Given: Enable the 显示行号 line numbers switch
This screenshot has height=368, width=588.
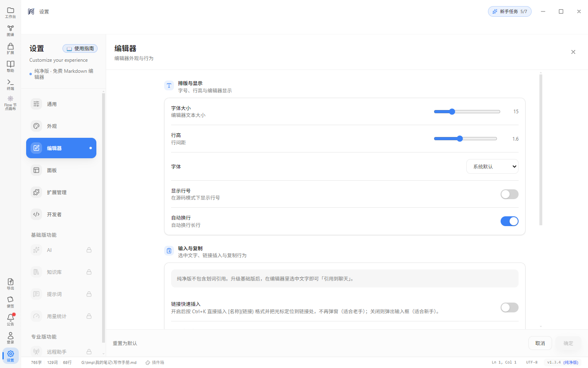Looking at the screenshot, I should [510, 194].
